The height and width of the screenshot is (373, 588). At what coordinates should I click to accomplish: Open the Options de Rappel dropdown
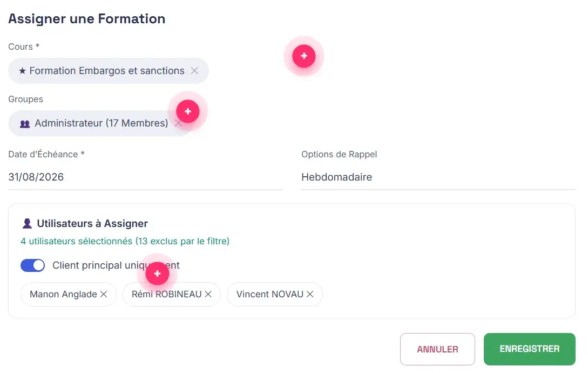438,177
